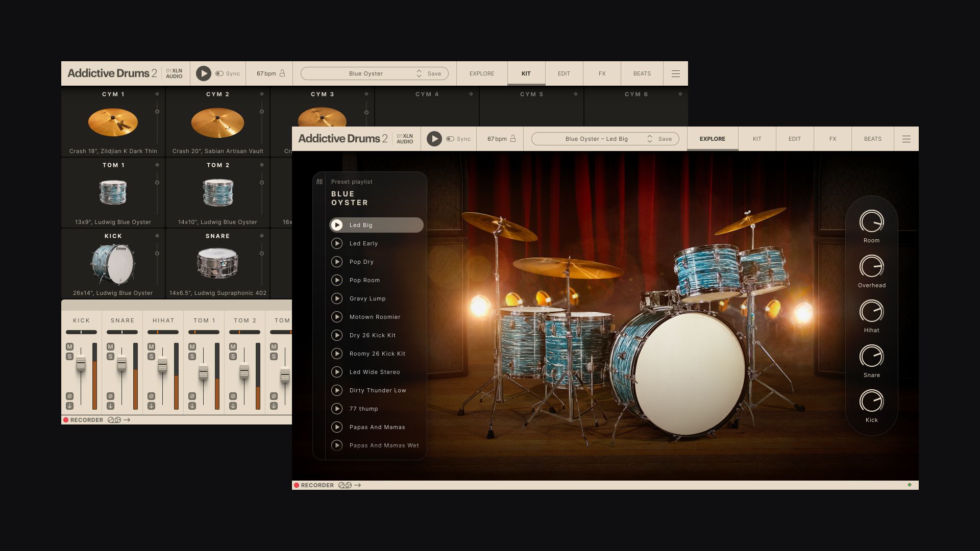The width and height of the screenshot is (980, 551).
Task: Open the CYM 1 slot options diamond
Action: (157, 94)
